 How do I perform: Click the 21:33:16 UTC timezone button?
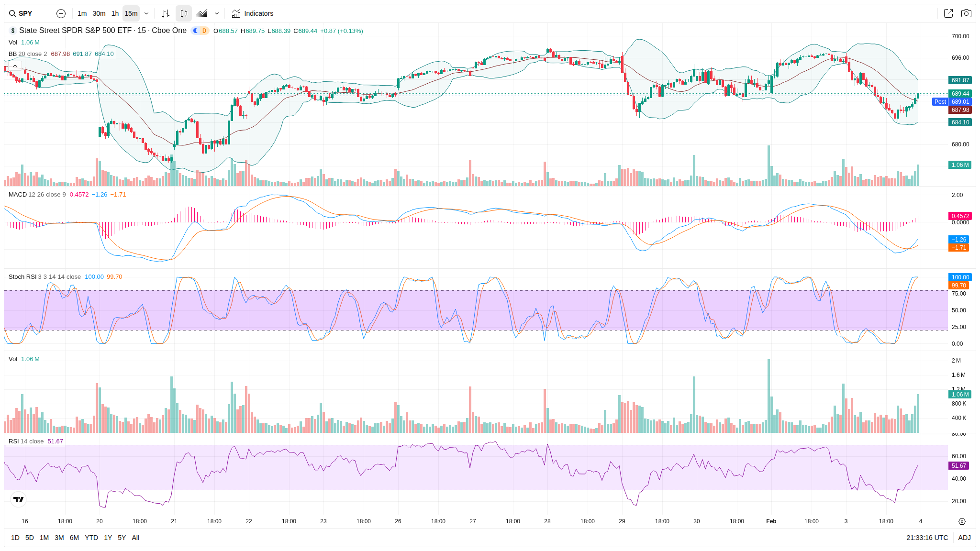[x=927, y=538]
